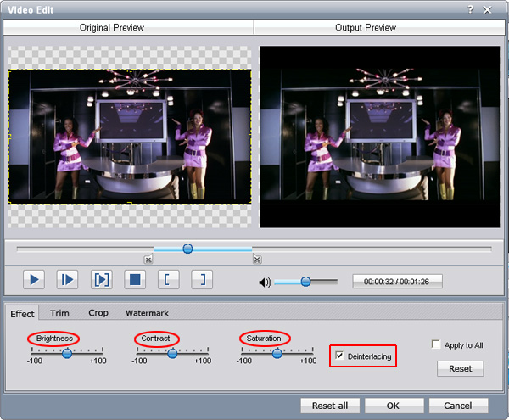
Task: Click the Original Preview video frame
Action: click(x=130, y=137)
